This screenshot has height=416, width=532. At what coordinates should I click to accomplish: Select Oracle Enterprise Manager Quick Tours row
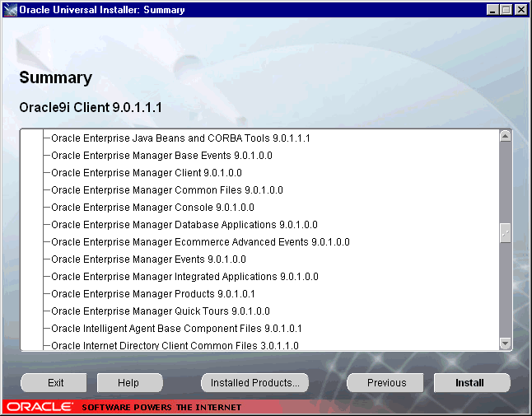(161, 311)
